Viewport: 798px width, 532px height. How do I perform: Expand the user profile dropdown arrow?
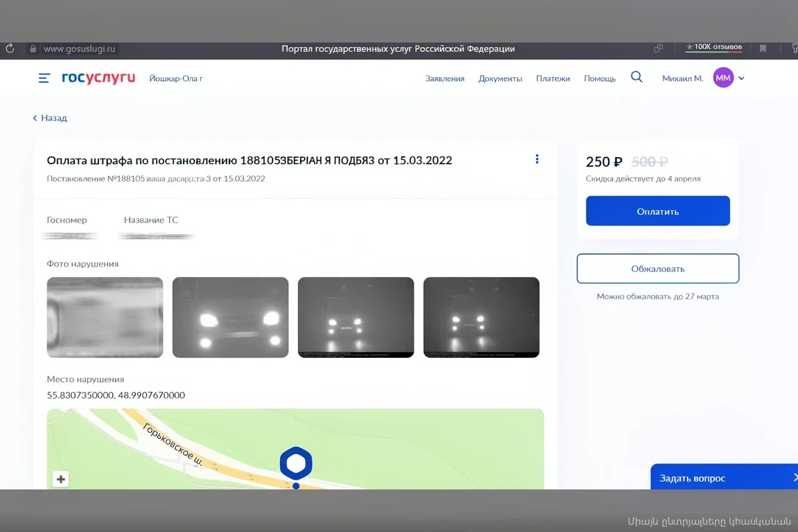(x=741, y=78)
